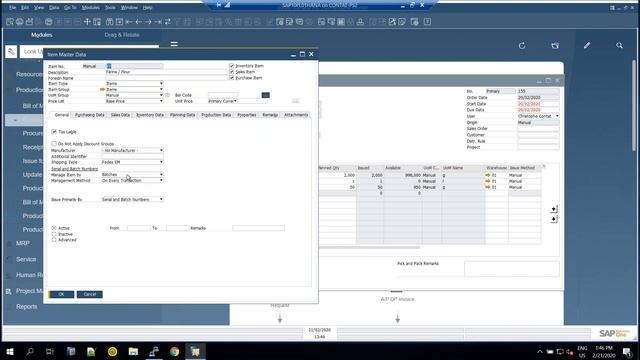This screenshot has height=360, width=640.
Task: Open the Manage Item by dropdown
Action: click(x=161, y=174)
